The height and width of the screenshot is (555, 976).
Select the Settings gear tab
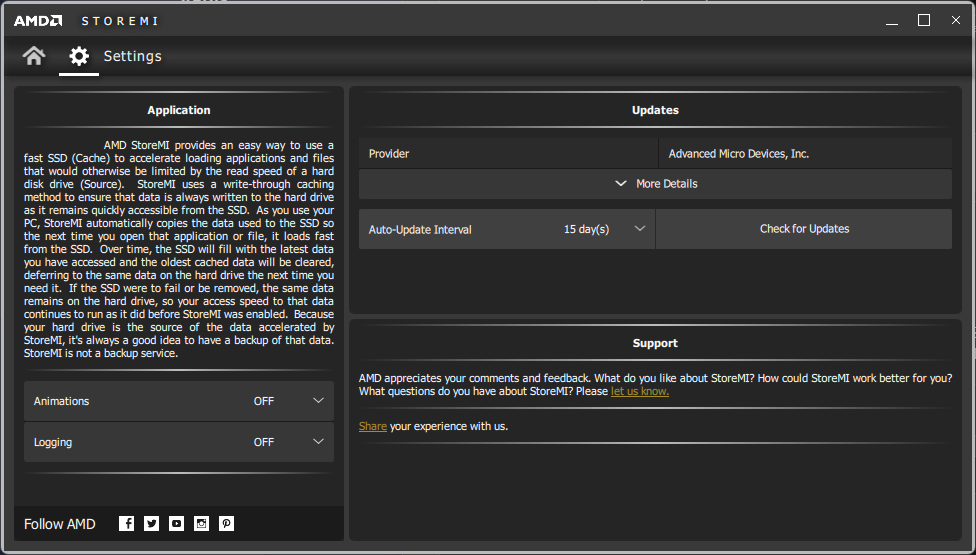pos(79,56)
